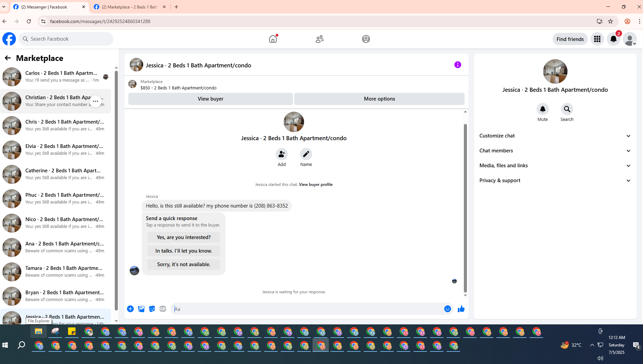Image resolution: width=643 pixels, height=364 pixels.
Task: Expand Media, files and links section
Action: point(555,166)
